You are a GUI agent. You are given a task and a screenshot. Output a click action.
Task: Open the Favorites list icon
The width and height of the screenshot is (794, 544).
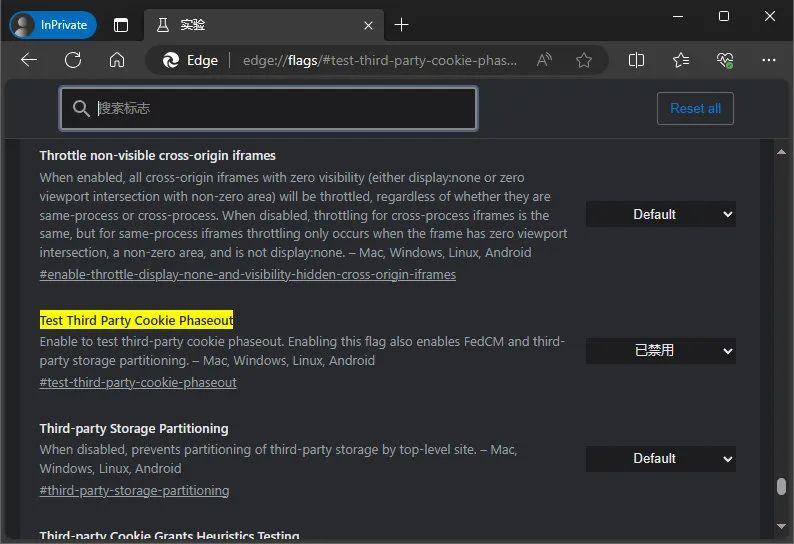681,60
